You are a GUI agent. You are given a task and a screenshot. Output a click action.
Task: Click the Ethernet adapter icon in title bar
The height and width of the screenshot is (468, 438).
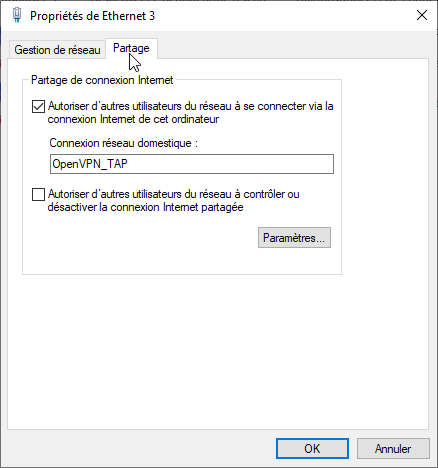coord(17,16)
